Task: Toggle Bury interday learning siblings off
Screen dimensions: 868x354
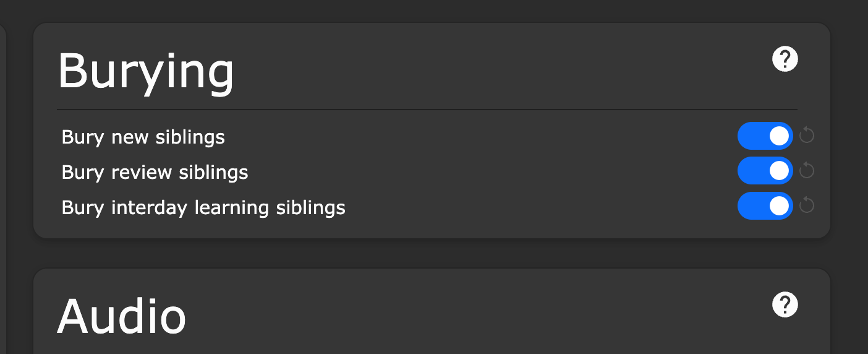Action: tap(765, 205)
